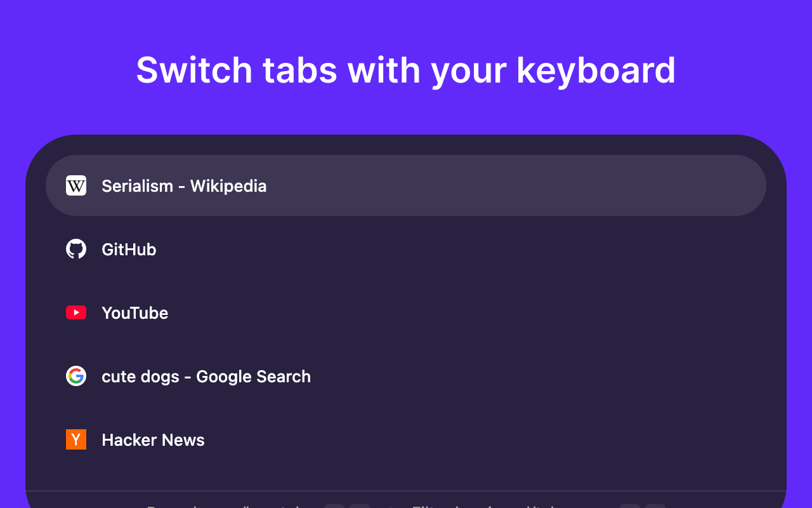The image size is (812, 508).
Task: Click the divider line above footer hints
Action: point(406,491)
